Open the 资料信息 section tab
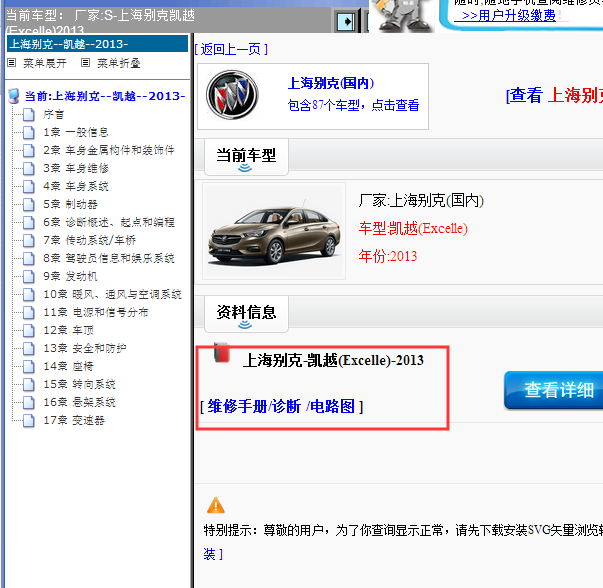This screenshot has height=588, width=603. pyautogui.click(x=246, y=314)
